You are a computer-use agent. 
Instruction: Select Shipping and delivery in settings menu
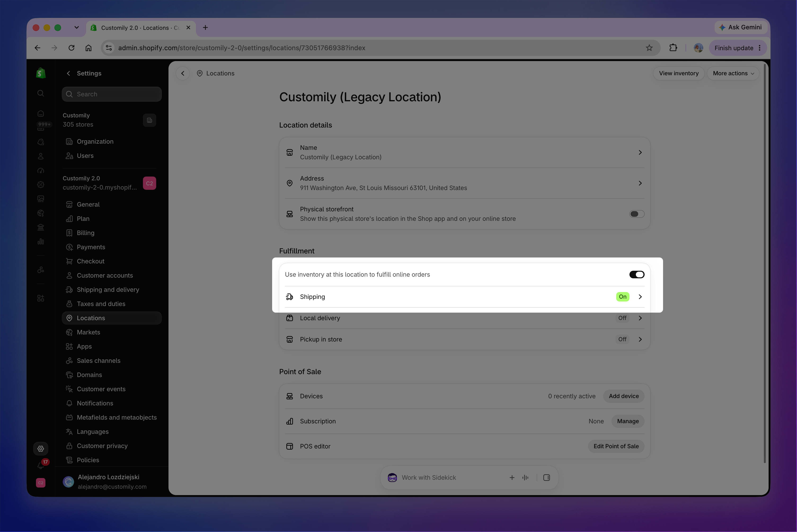[x=112, y=289]
